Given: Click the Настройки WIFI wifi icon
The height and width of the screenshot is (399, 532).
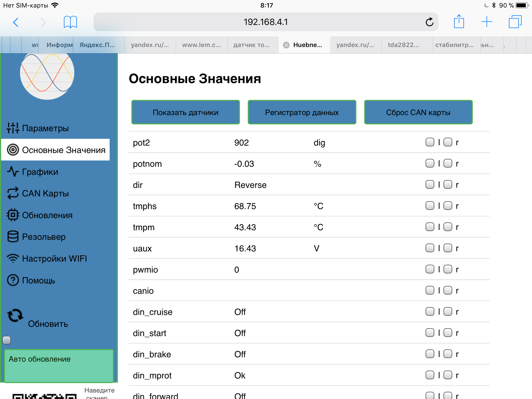Looking at the screenshot, I should 13,258.
